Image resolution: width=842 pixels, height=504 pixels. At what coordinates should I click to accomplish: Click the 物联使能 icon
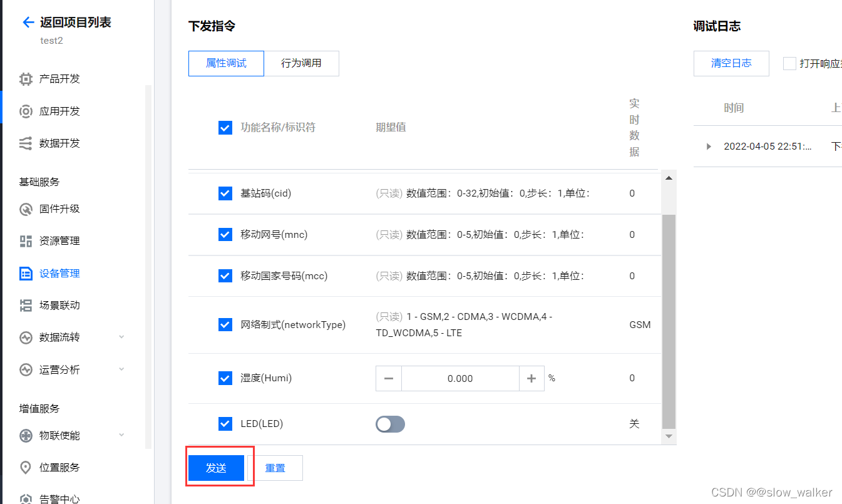[26, 436]
